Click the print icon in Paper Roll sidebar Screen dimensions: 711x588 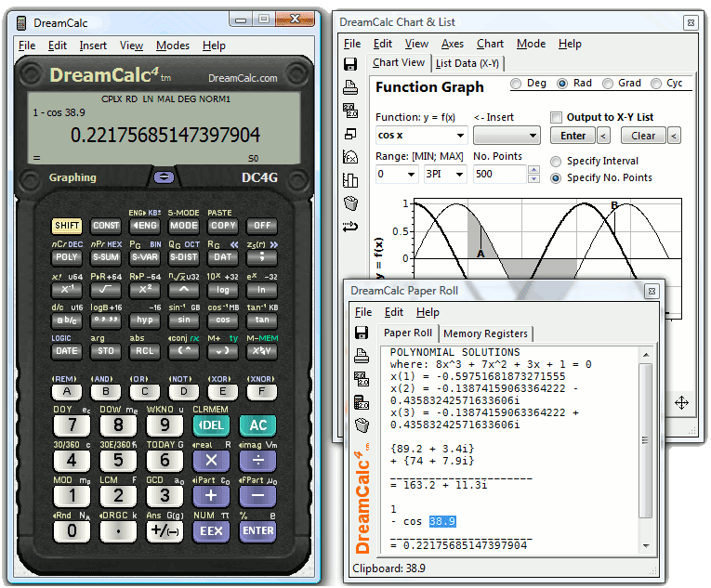pyautogui.click(x=362, y=356)
